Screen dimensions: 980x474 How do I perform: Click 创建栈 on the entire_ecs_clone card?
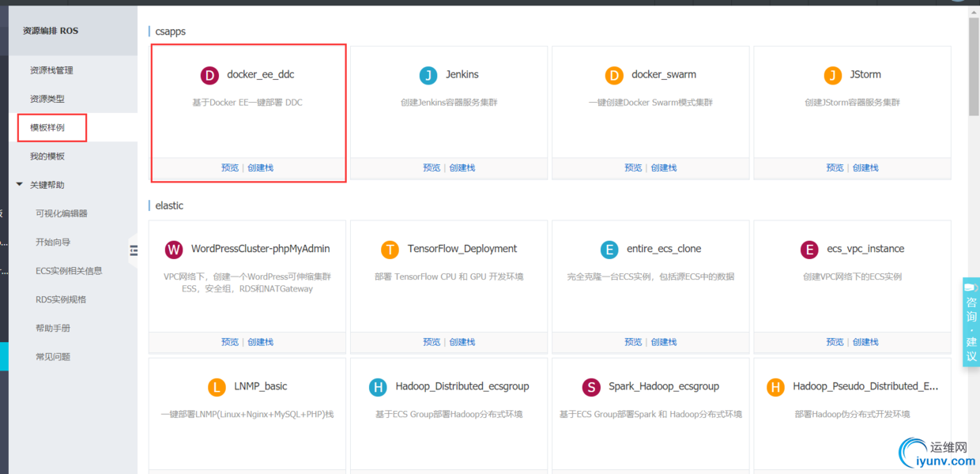tap(664, 342)
